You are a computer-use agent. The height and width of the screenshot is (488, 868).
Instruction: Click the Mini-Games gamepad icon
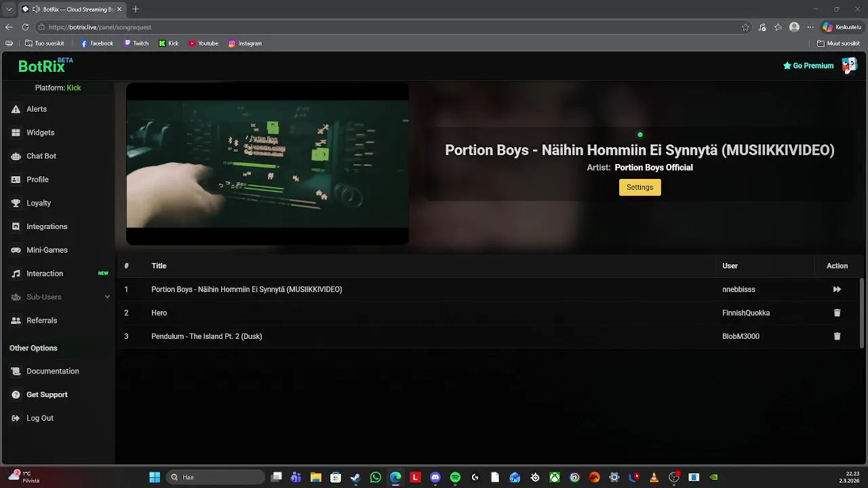[16, 250]
